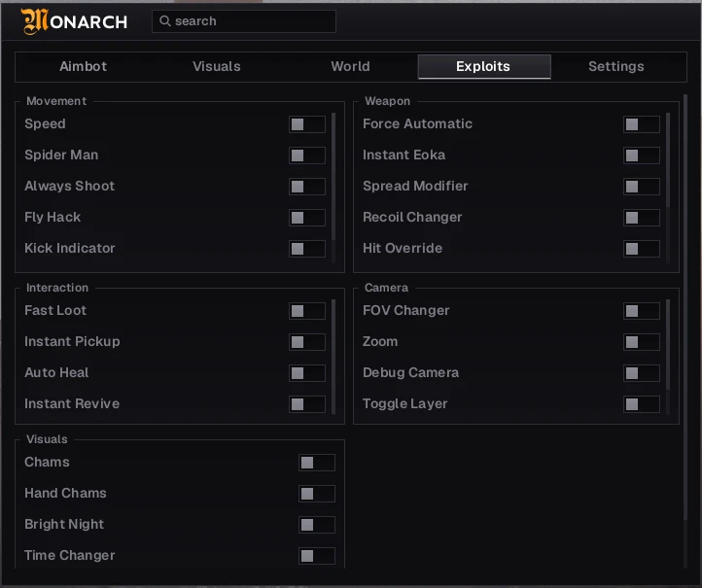702x588 pixels.
Task: Click the main panel vertical scrollbar
Action: pyautogui.click(x=685, y=307)
